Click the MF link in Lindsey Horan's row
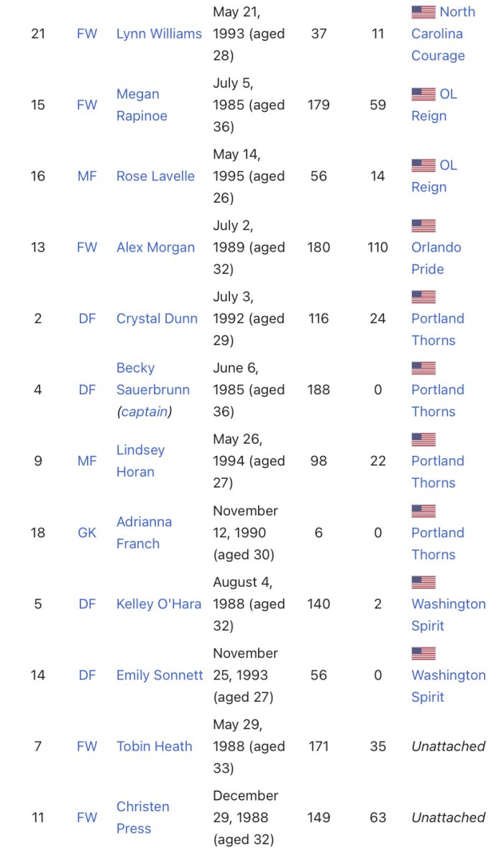Viewport: 504px width, 863px height. pos(87,462)
